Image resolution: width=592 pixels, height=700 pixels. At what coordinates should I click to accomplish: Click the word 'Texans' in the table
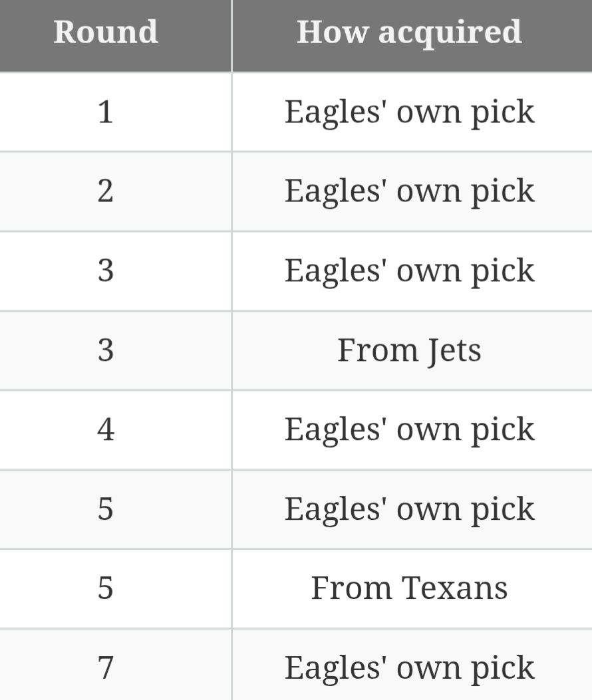click(454, 588)
